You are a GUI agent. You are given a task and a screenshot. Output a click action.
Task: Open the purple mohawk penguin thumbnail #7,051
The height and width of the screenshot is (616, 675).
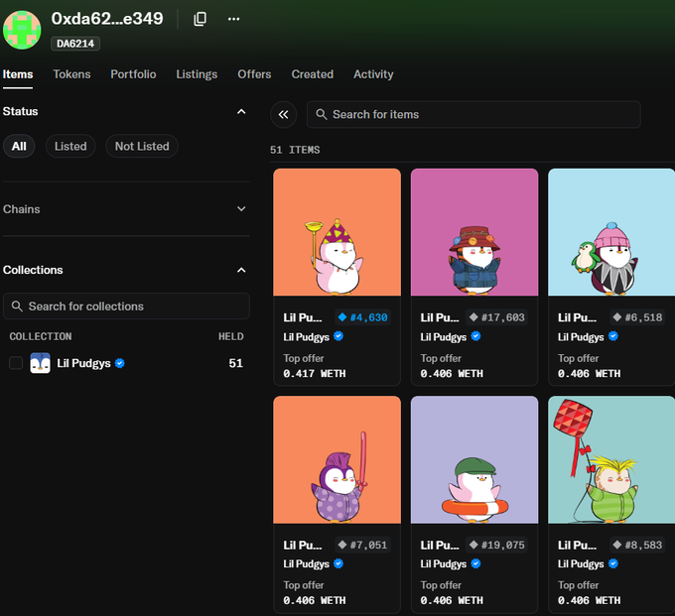337,460
